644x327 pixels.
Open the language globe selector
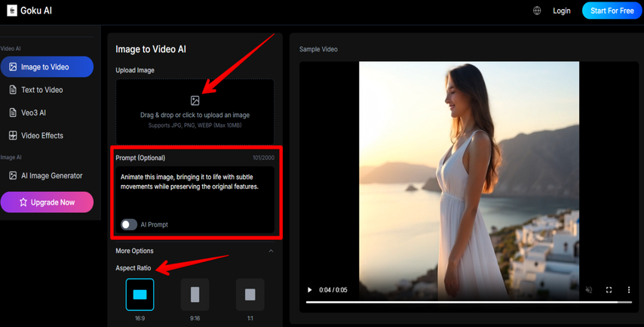coord(537,11)
